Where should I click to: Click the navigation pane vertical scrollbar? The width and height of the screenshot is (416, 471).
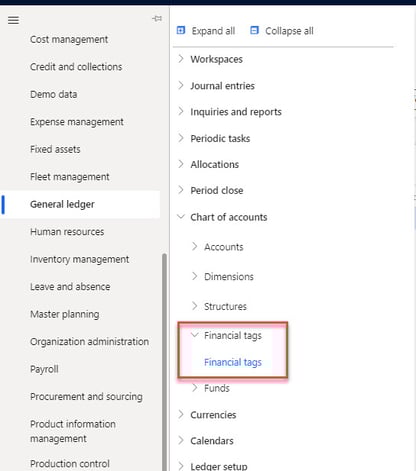point(164,362)
